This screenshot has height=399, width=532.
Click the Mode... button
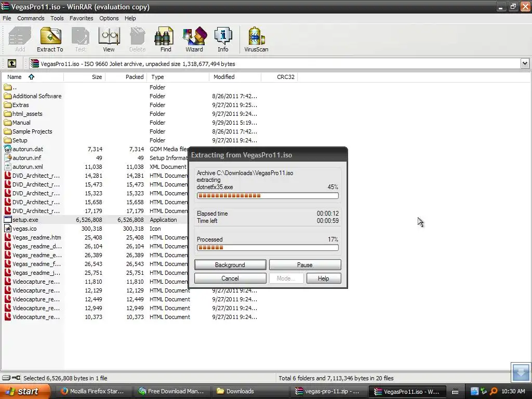(286, 278)
